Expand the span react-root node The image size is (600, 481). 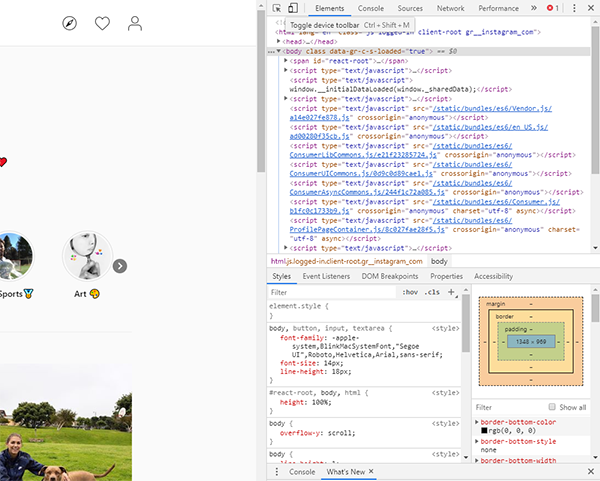[x=285, y=60]
